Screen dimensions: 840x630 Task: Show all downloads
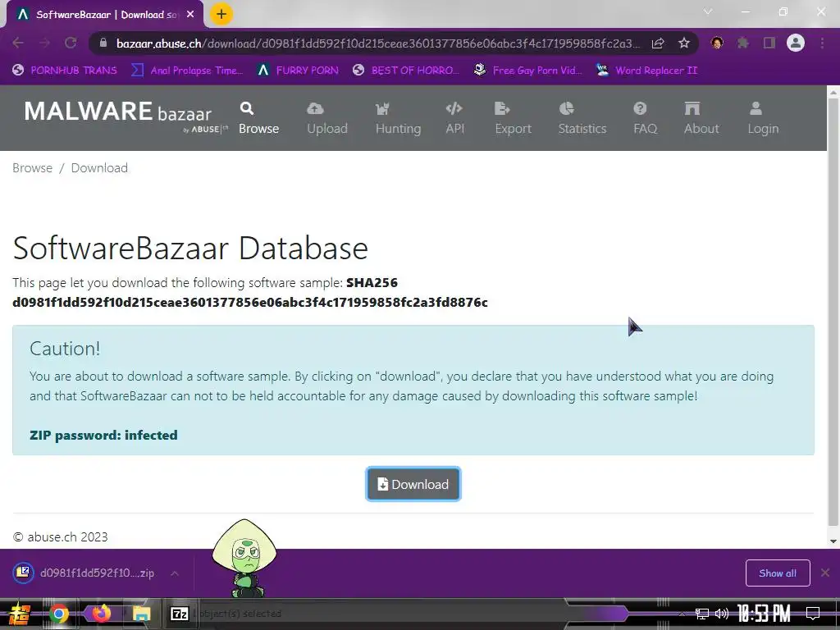[778, 573]
